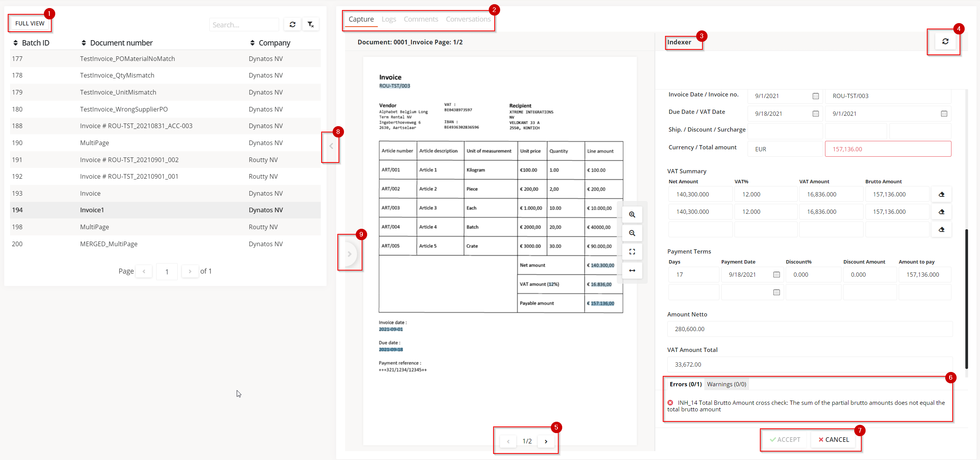Collapse the document grid panel
Viewport: 980px width, 460px height.
coord(330,146)
